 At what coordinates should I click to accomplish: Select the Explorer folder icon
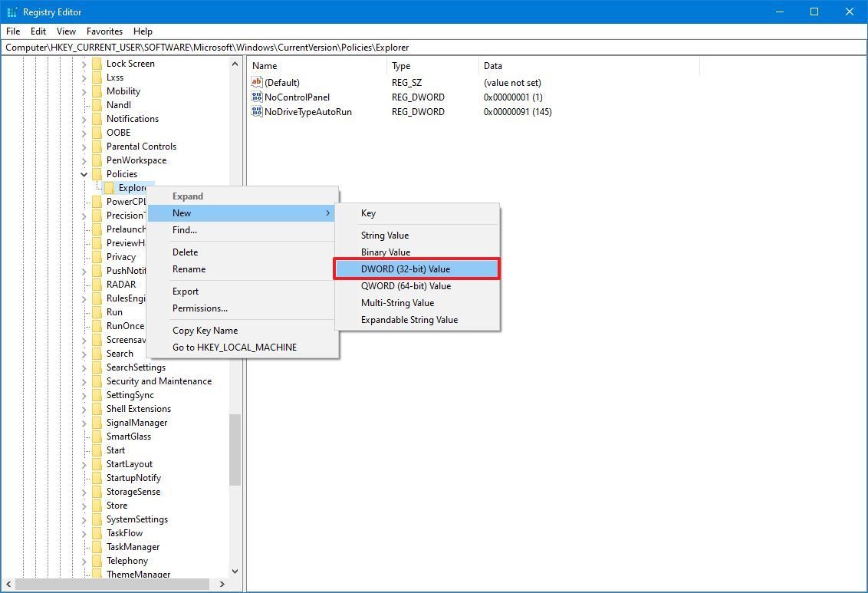108,187
